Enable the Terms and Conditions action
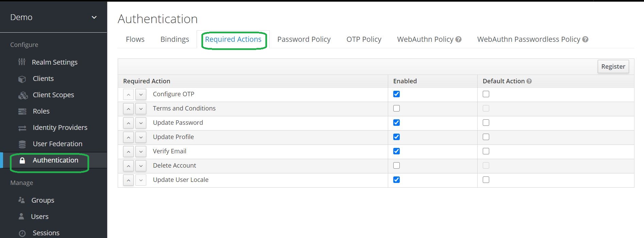The height and width of the screenshot is (238, 644). point(396,108)
